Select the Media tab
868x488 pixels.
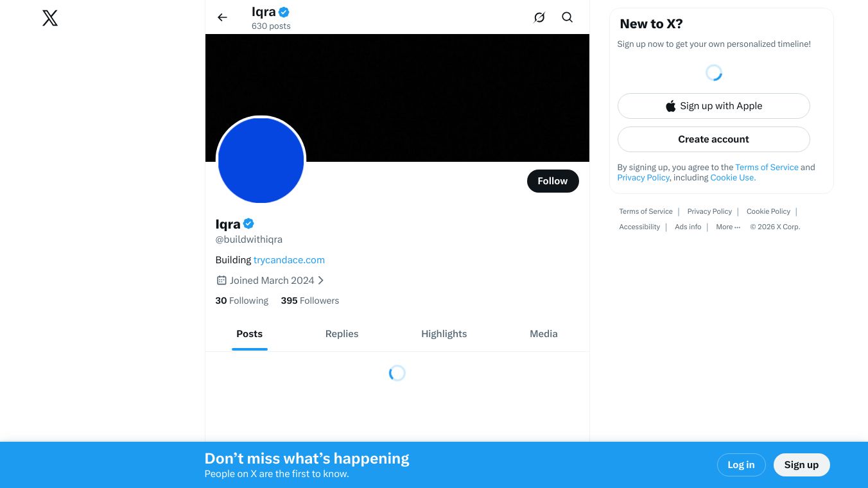(x=543, y=334)
